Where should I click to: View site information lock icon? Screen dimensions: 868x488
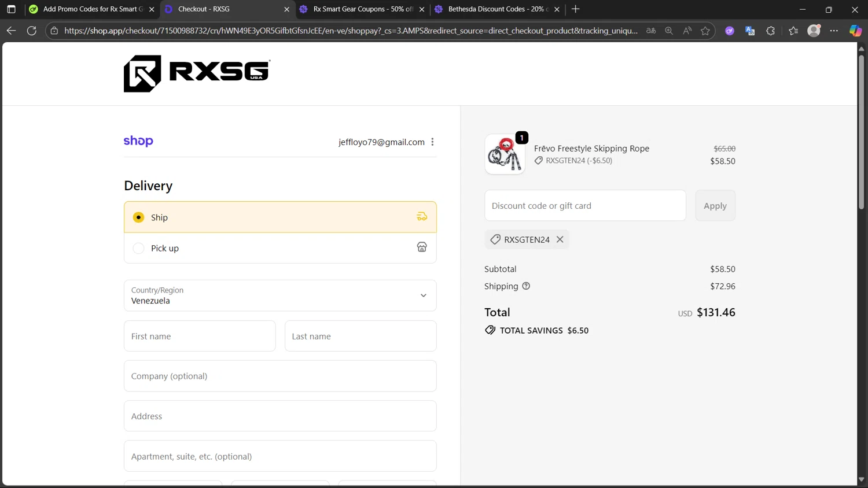(x=54, y=31)
